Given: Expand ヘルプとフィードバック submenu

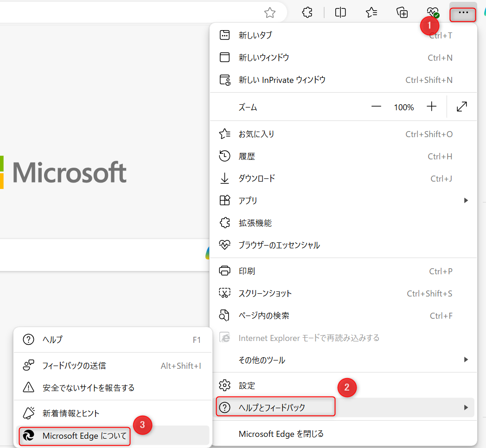Looking at the screenshot, I should [x=343, y=408].
